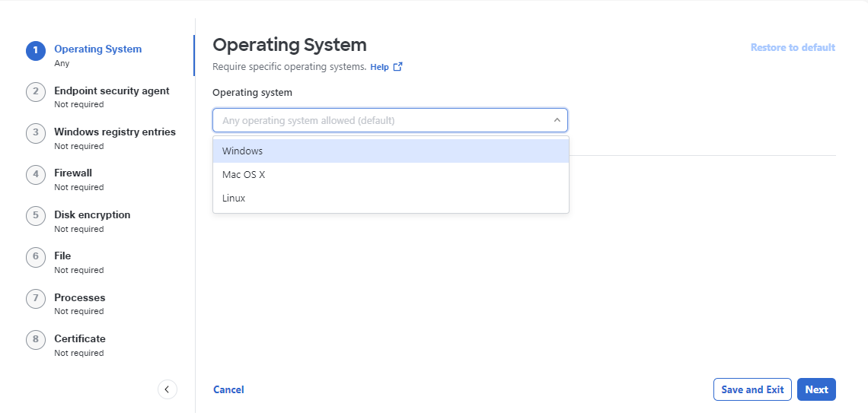Click the Next button

tap(816, 389)
